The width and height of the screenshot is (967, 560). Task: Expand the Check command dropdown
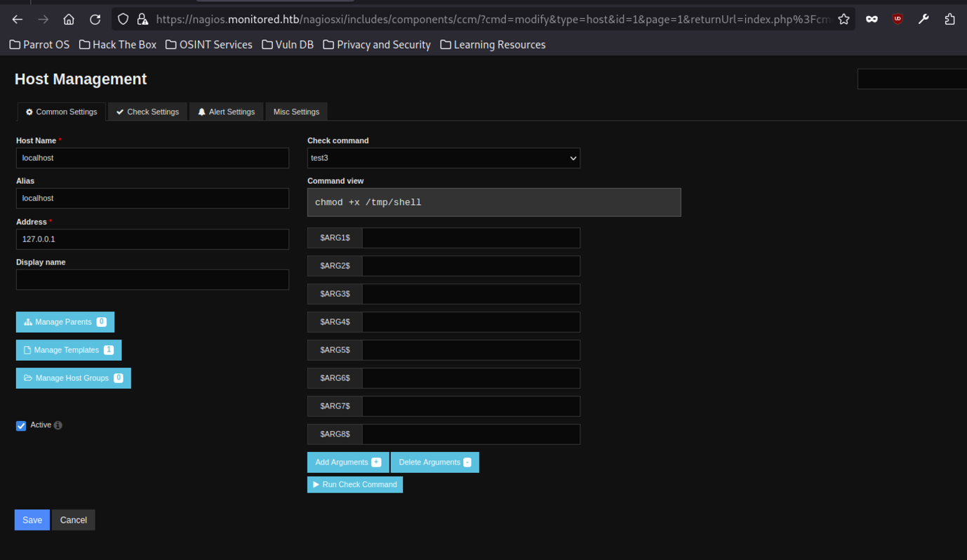[444, 158]
